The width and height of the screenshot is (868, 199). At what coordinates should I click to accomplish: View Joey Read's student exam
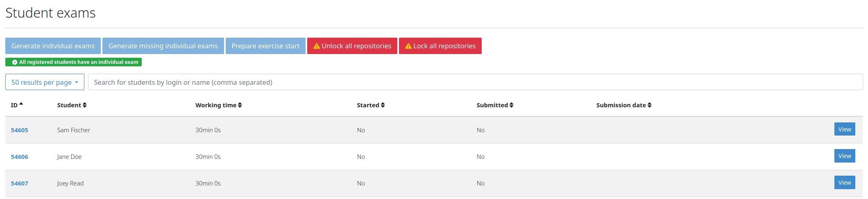tap(844, 183)
